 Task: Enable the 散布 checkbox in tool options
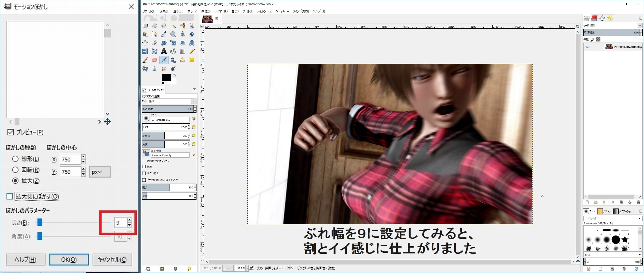pos(144,166)
